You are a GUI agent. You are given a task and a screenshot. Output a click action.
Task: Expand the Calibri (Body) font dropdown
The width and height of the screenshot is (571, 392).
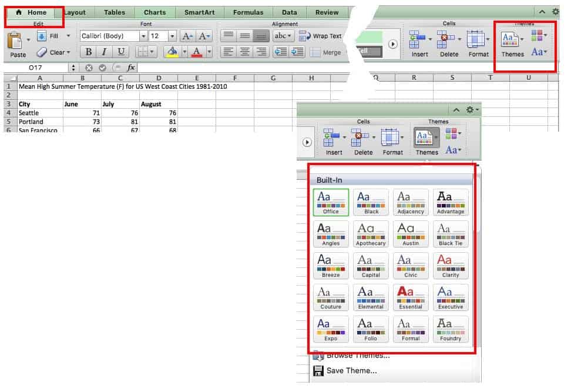[x=143, y=36]
